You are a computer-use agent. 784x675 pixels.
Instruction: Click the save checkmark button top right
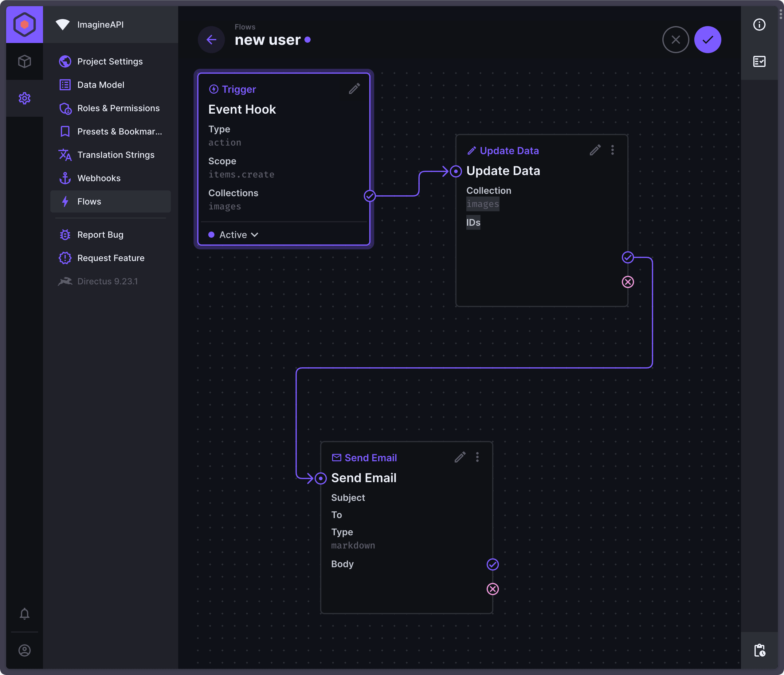pos(708,39)
